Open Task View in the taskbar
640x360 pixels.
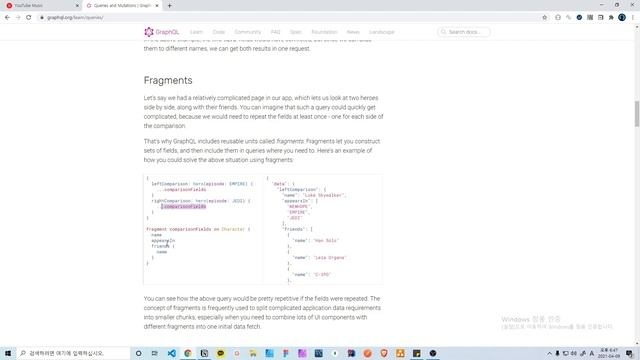coord(155,353)
